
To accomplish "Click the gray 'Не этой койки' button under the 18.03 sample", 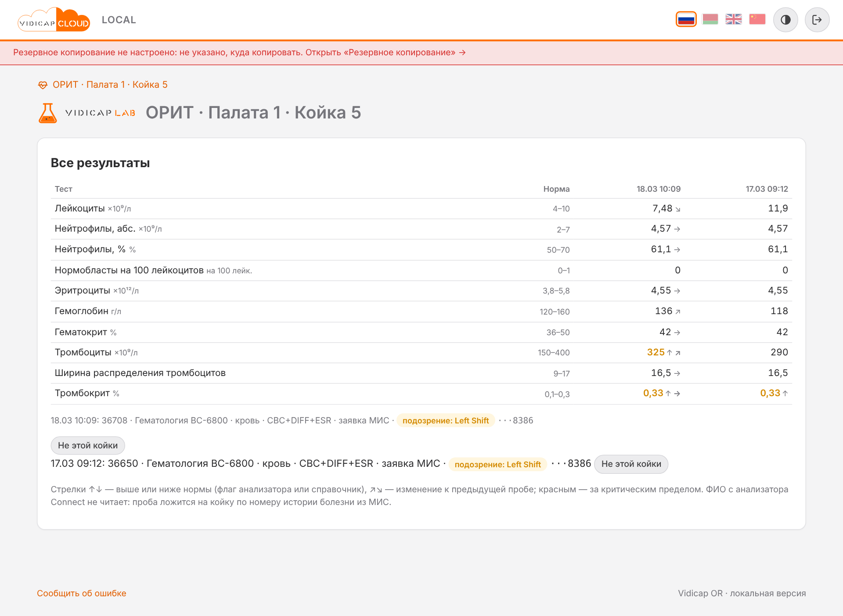I will pyautogui.click(x=88, y=445).
